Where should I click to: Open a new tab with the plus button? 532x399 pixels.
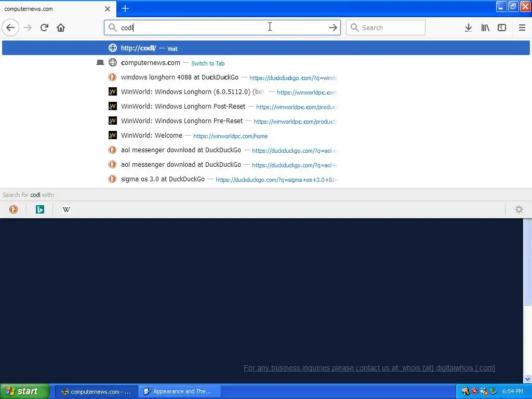click(125, 8)
